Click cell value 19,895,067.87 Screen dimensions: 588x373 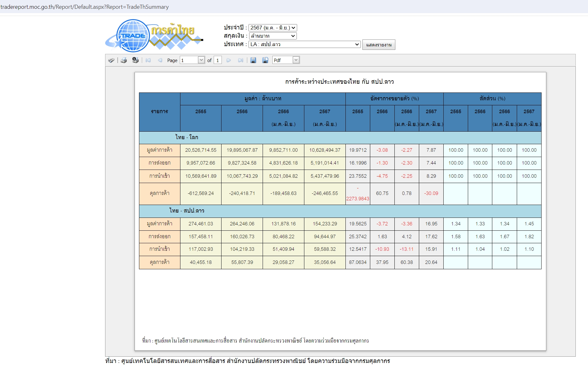point(242,150)
